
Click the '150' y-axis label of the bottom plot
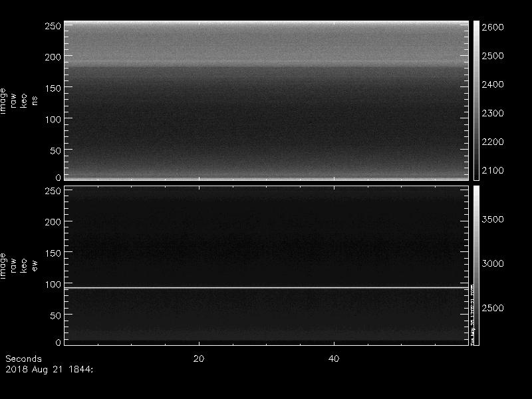pyautogui.click(x=53, y=253)
